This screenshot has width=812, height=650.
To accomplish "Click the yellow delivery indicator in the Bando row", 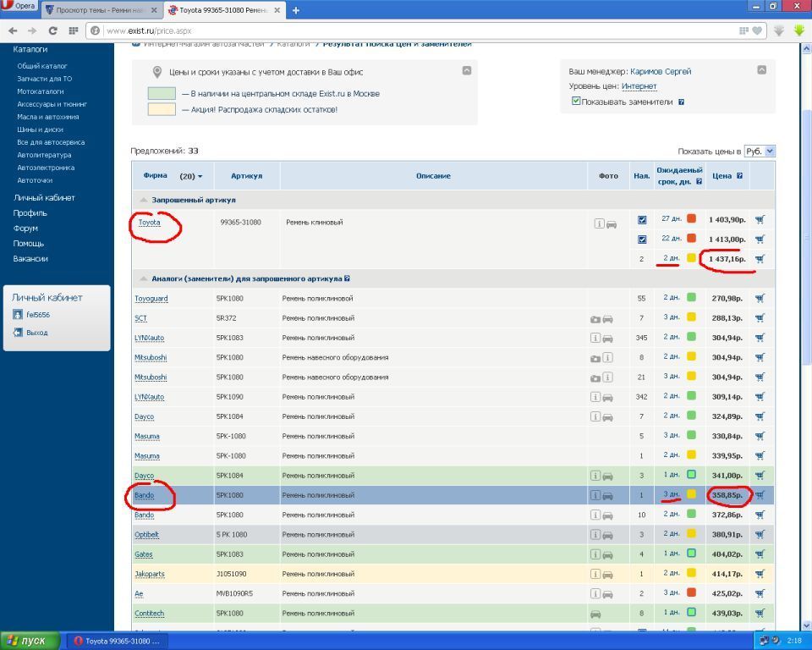I will click(691, 495).
